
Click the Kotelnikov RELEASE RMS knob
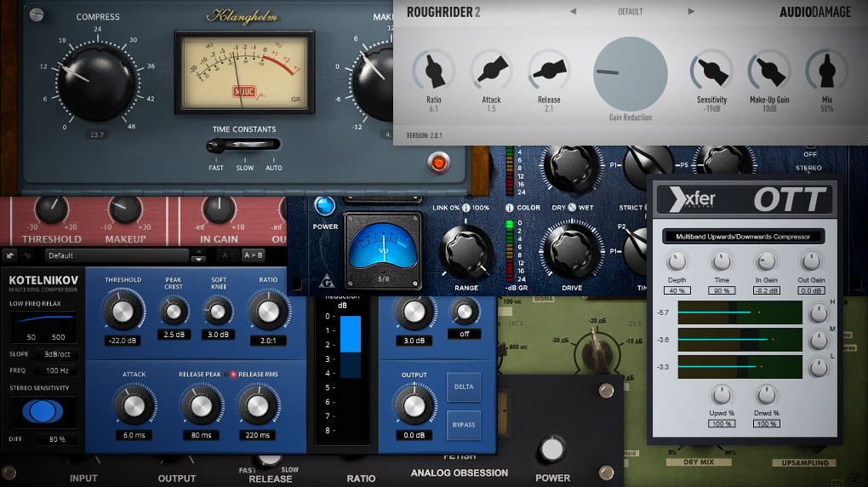tap(257, 406)
